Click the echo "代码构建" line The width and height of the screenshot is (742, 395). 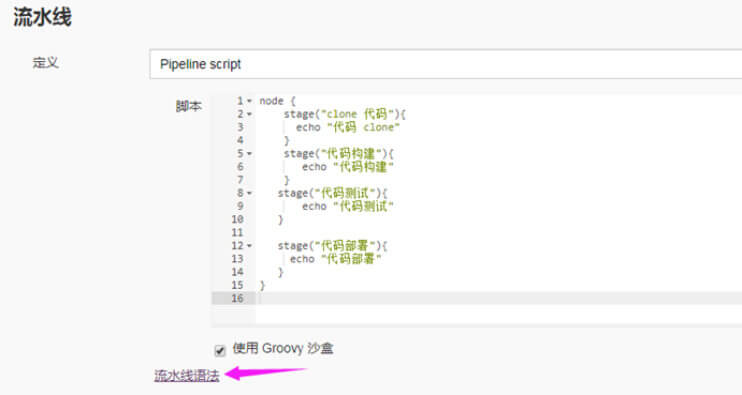348,167
